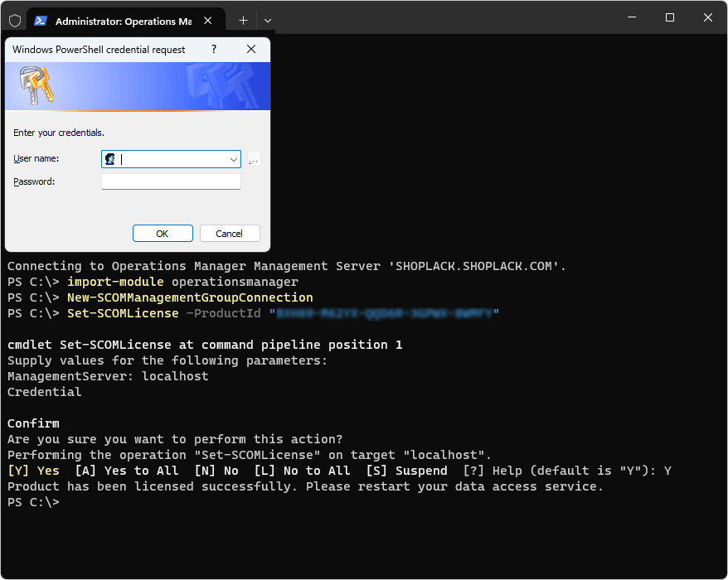Screen dimensions: 728x580
Task: Click the shield icon in the terminal title bar
Action: 15,21
